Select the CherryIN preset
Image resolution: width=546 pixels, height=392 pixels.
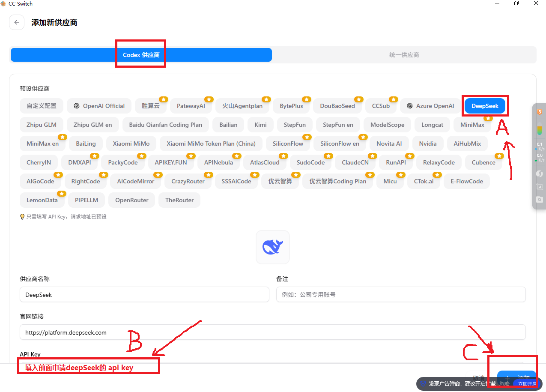tap(39, 162)
